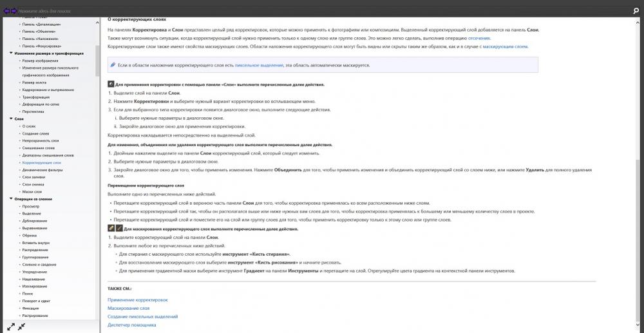The height and width of the screenshot is (333, 644).
Task: Open the «Выделение» topic in sidebar
Action: point(32,213)
